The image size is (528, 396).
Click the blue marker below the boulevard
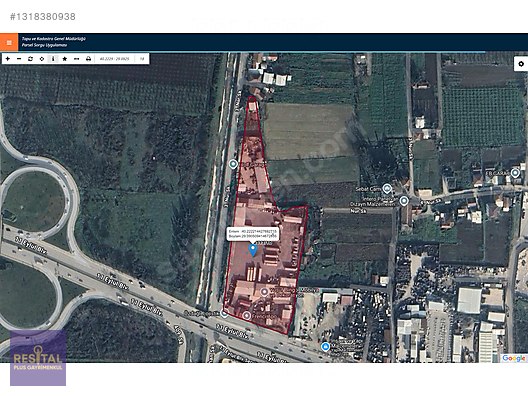tap(325, 346)
